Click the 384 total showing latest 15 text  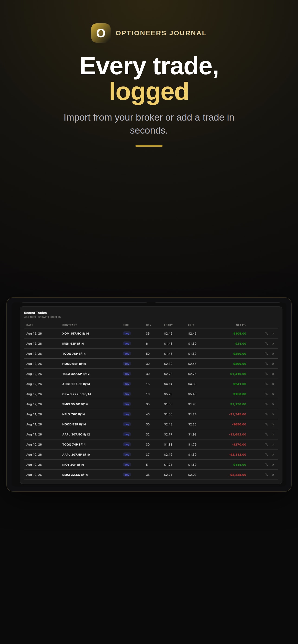(42, 317)
